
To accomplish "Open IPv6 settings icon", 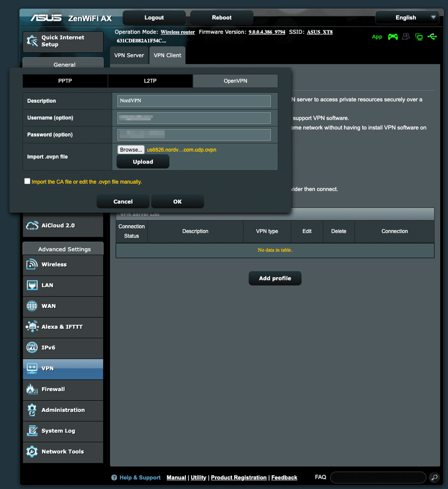I will pos(32,347).
